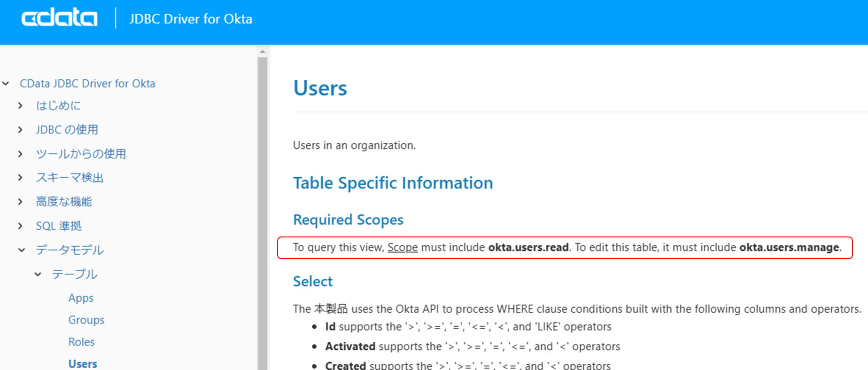Select the Users table entry
This screenshot has width=868, height=370.
pos(83,364)
